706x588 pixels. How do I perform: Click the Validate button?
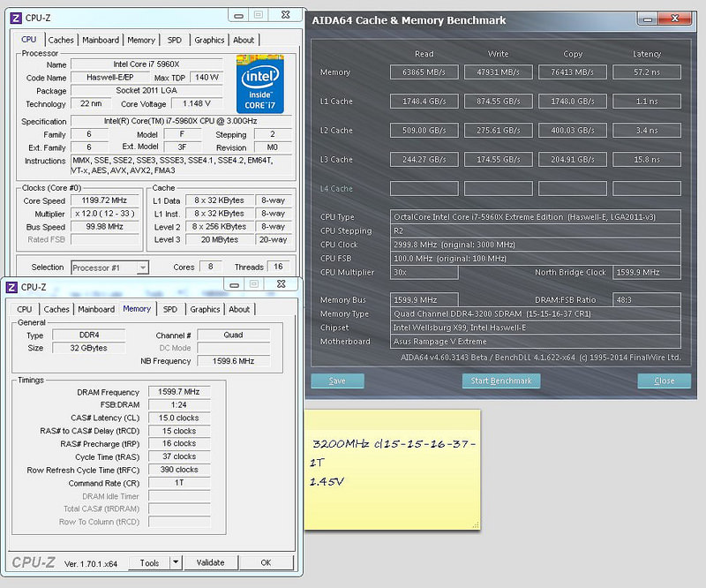coord(210,562)
